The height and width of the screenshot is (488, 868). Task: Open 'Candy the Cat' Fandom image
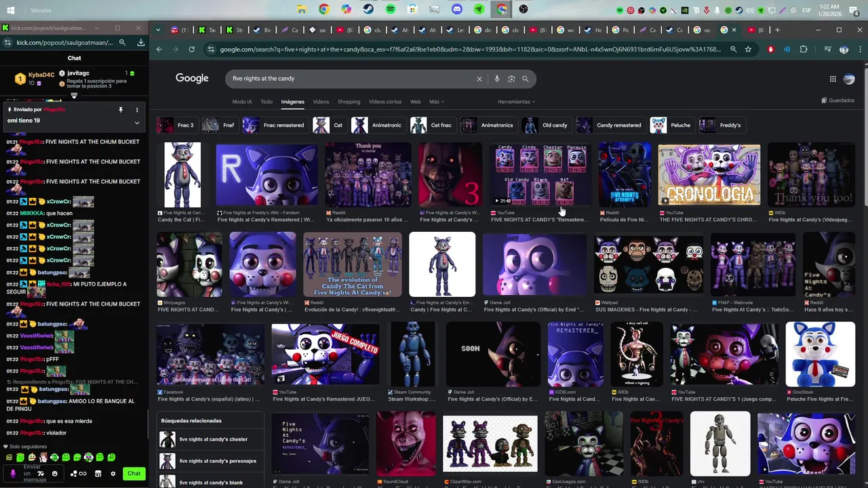tap(182, 174)
